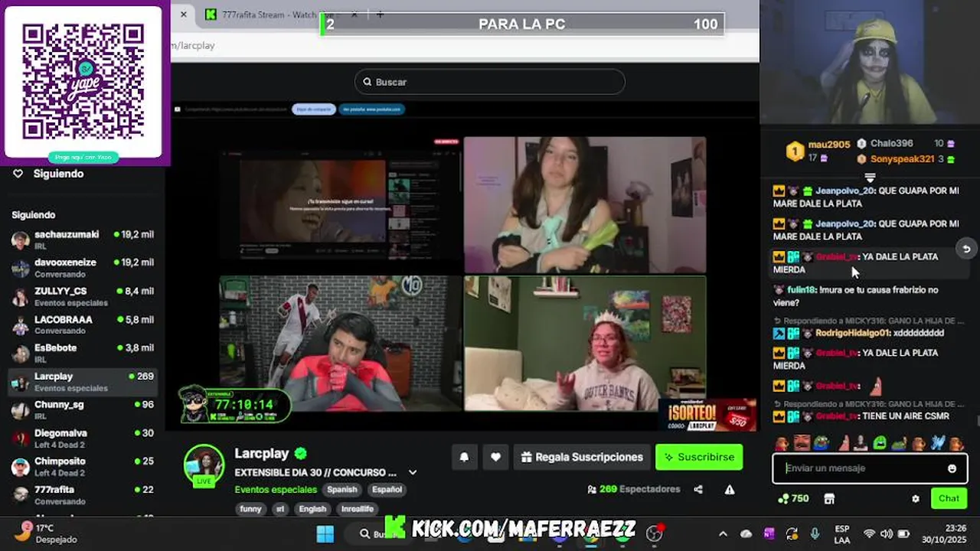This screenshot has height=551, width=980.
Task: Open Eventos especiales category link
Action: (276, 490)
